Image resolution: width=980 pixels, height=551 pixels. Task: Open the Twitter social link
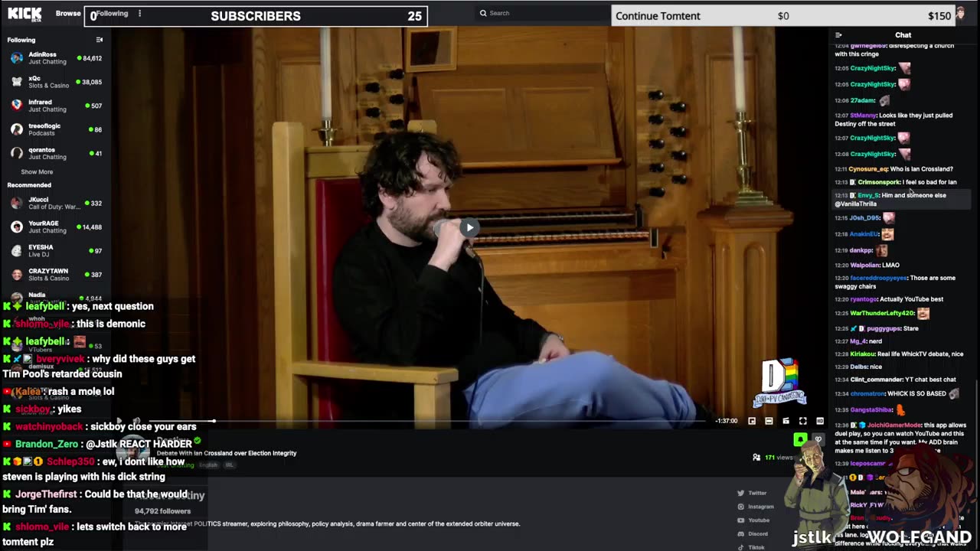752,494
